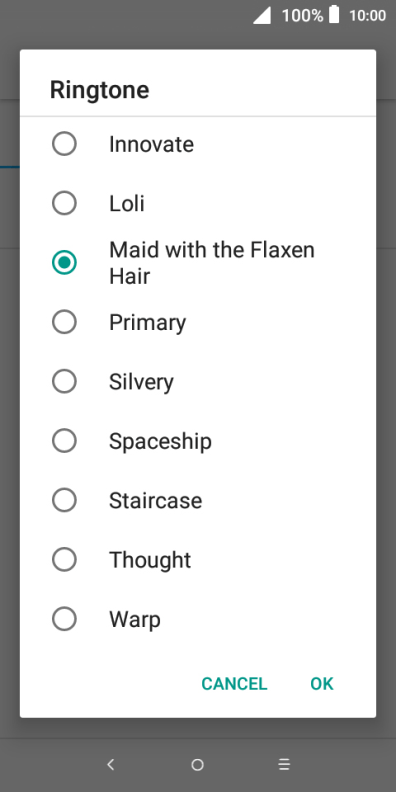Choose the Loli ringtone radio button
This screenshot has height=792, width=396.
click(64, 204)
